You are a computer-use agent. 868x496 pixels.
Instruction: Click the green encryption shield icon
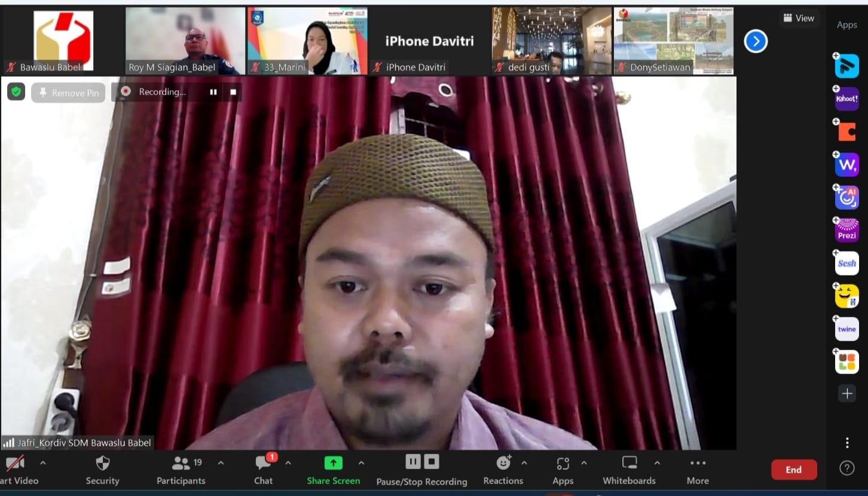pyautogui.click(x=16, y=92)
